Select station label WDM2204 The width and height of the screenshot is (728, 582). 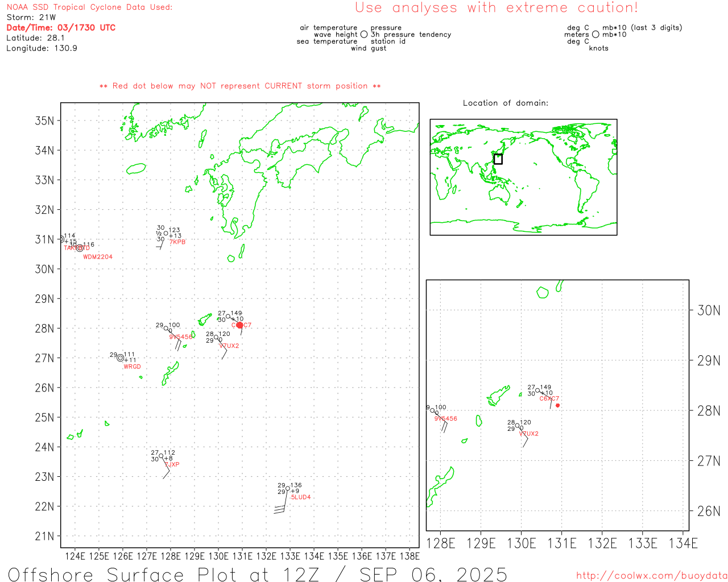tap(98, 257)
